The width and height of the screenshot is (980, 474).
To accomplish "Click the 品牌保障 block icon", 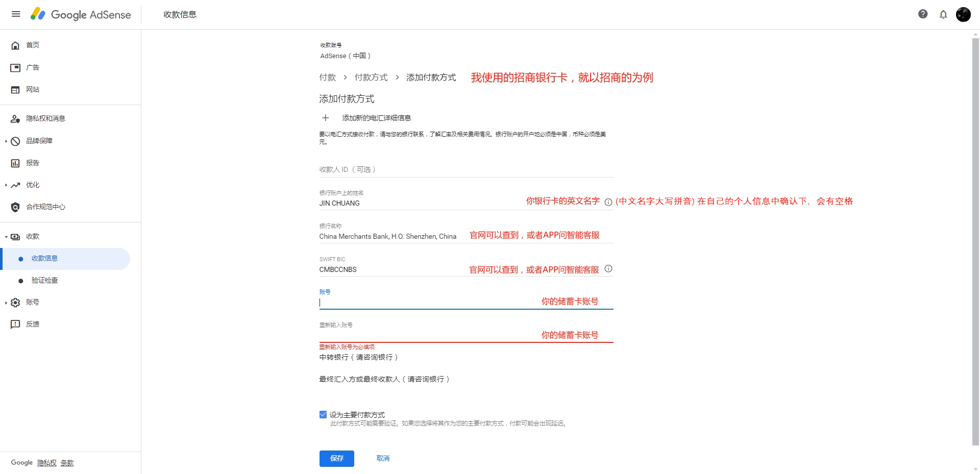I will [x=15, y=141].
